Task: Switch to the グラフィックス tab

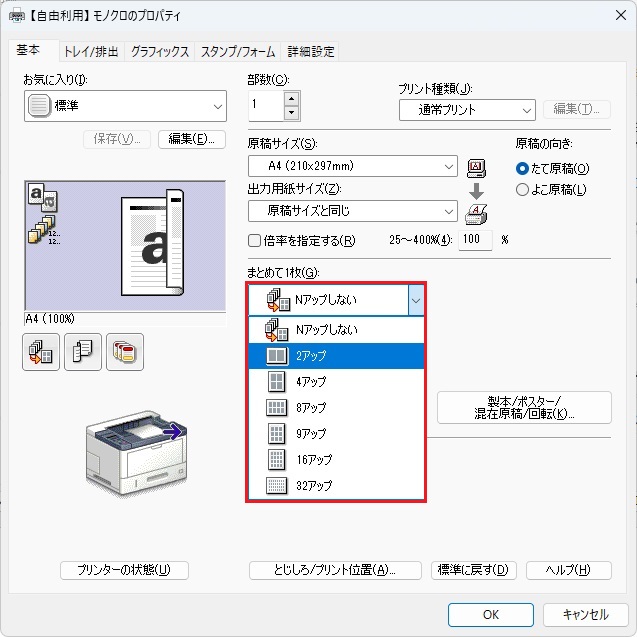Action: tap(160, 52)
